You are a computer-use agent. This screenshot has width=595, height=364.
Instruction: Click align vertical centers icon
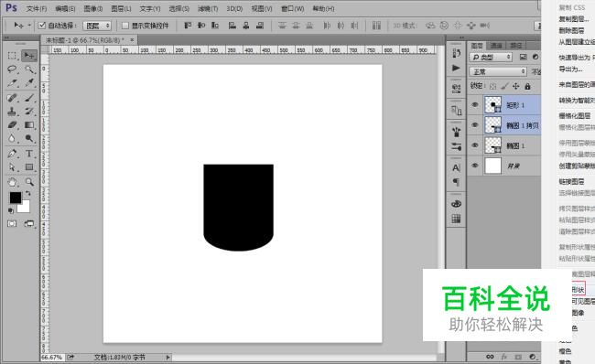click(201, 26)
